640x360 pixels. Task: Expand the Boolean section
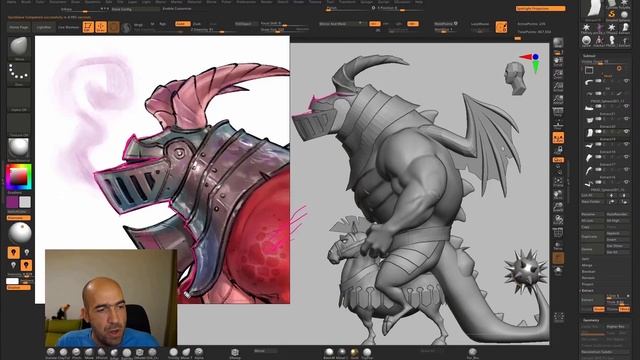tap(588, 271)
